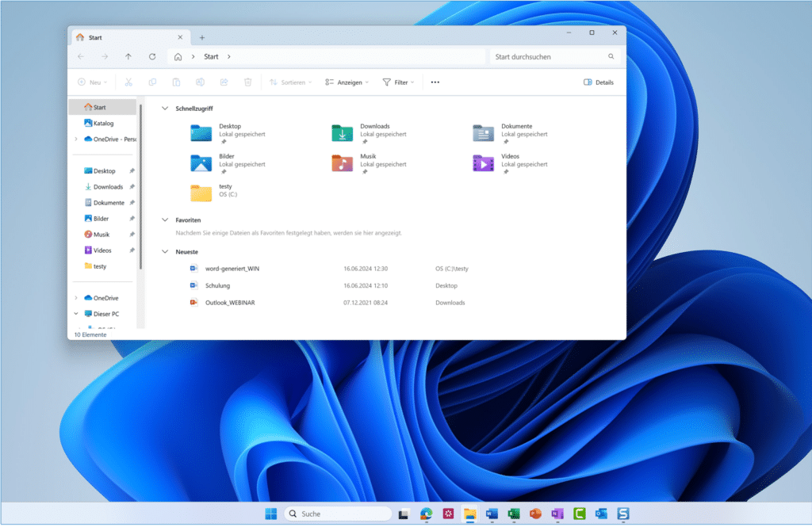Image resolution: width=812 pixels, height=531 pixels.
Task: Collapse the Schnellzugriff section
Action: 165,109
